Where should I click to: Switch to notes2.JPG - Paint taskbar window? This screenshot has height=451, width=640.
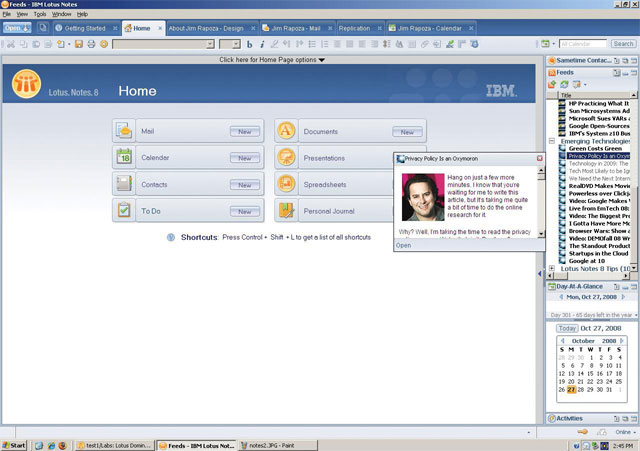[x=279, y=445]
